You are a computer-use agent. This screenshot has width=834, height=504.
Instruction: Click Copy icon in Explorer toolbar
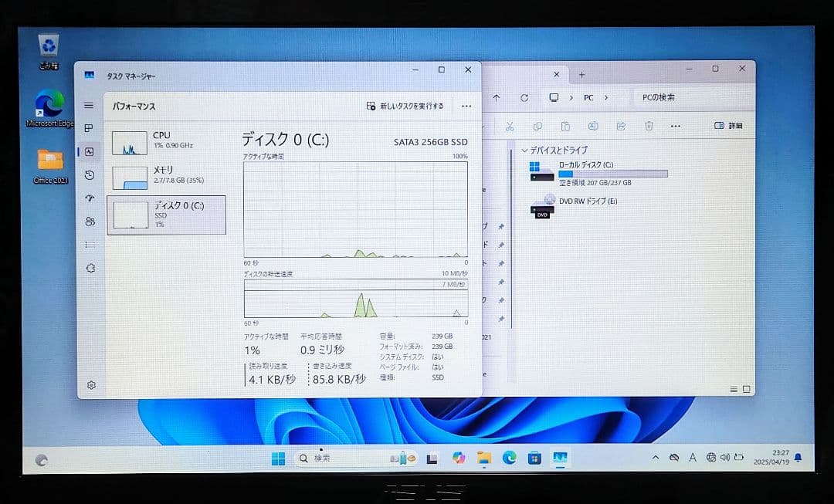537,126
